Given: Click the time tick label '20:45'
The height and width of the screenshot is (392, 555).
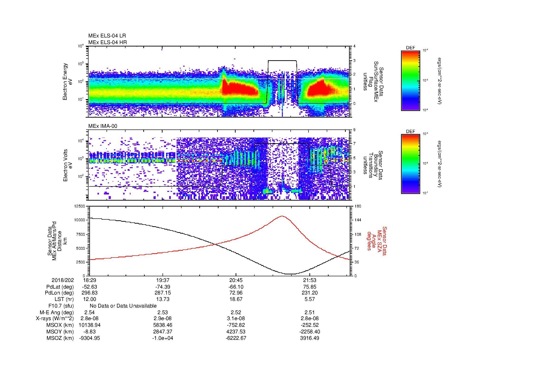Looking at the screenshot, I should coord(236,280).
